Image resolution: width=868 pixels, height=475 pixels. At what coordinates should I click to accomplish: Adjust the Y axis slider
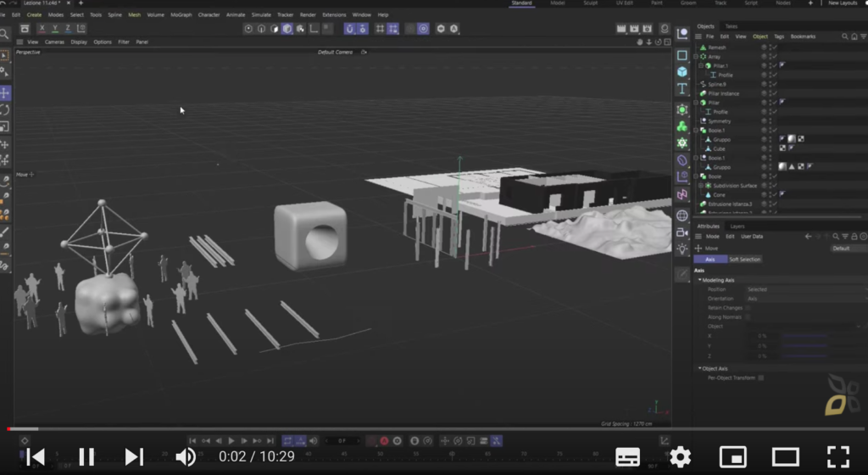pyautogui.click(x=805, y=346)
